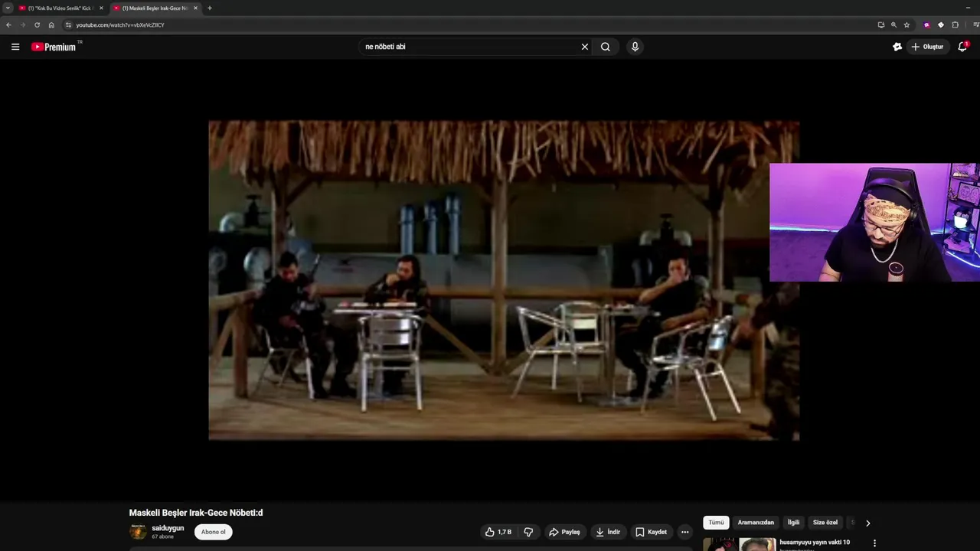Reload the page
The width and height of the screenshot is (980, 551).
tap(37, 24)
